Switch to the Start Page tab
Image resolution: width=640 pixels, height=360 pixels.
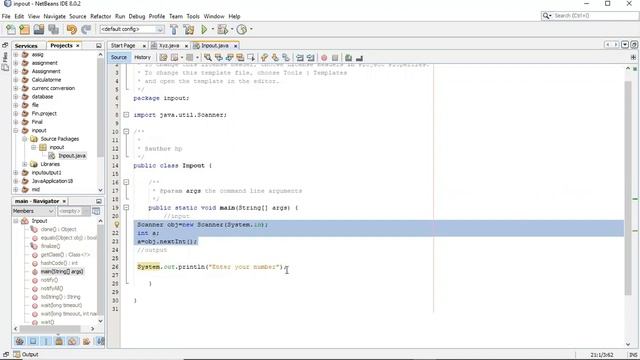(x=123, y=46)
